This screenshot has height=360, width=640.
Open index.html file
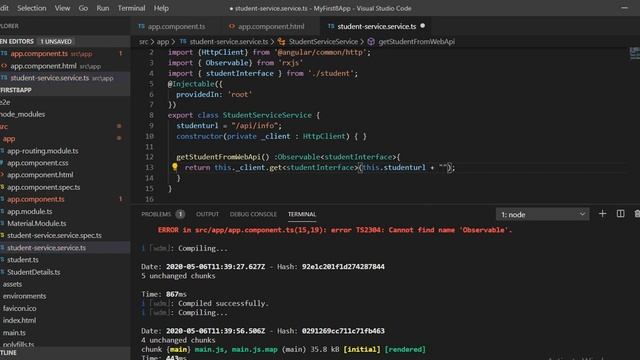(x=19, y=320)
